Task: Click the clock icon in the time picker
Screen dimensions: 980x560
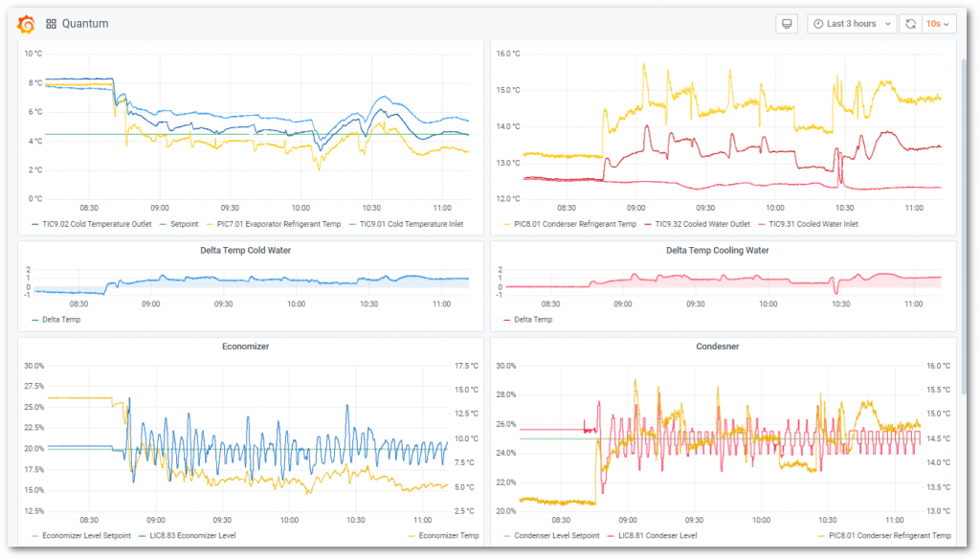Action: (818, 24)
